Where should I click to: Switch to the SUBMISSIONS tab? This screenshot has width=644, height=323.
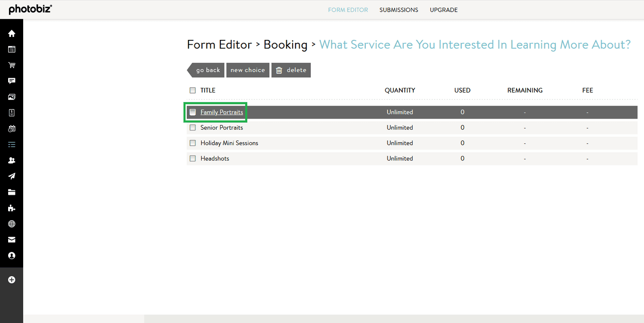[398, 9]
